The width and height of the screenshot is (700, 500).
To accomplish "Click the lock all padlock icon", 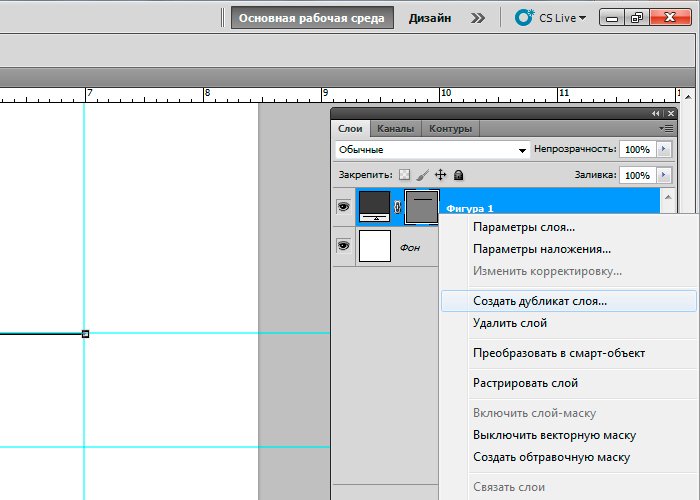I will coord(458,175).
